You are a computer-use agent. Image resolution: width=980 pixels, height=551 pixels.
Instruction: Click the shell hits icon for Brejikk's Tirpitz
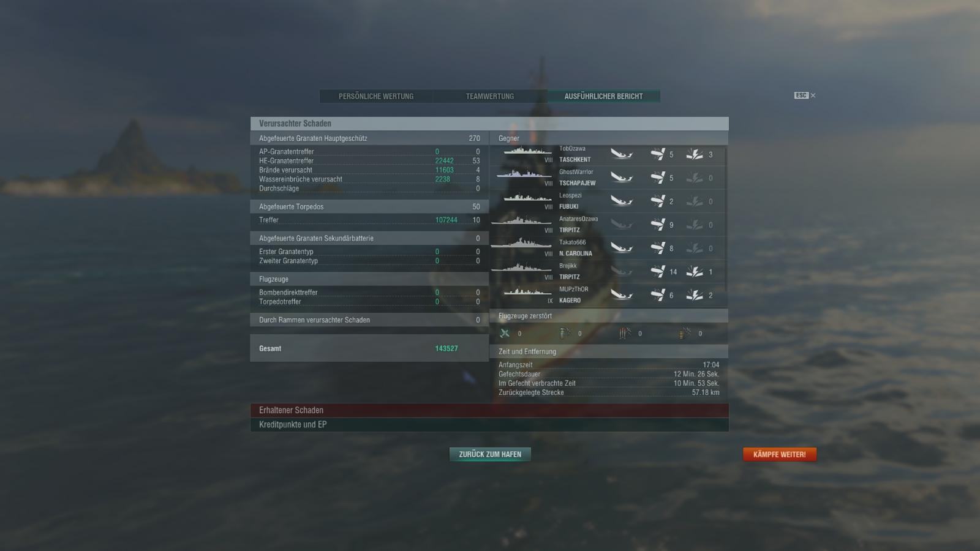658,272
